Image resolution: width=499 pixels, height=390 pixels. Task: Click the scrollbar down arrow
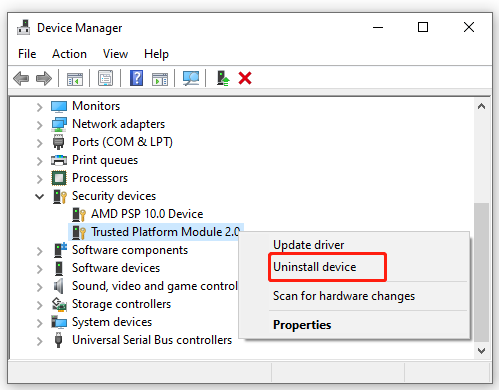[481, 351]
